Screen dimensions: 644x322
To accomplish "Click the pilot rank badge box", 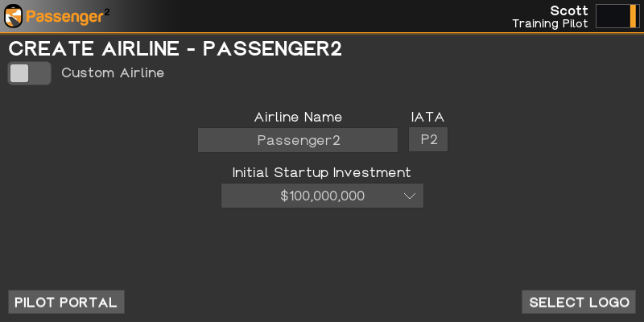I will pyautogui.click(x=617, y=16).
